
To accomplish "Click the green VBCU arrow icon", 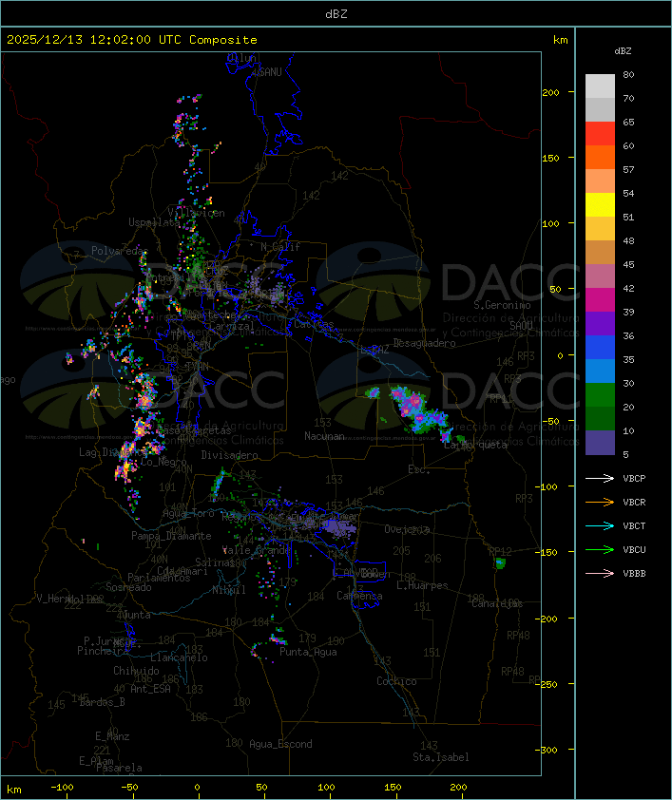I will click(600, 549).
